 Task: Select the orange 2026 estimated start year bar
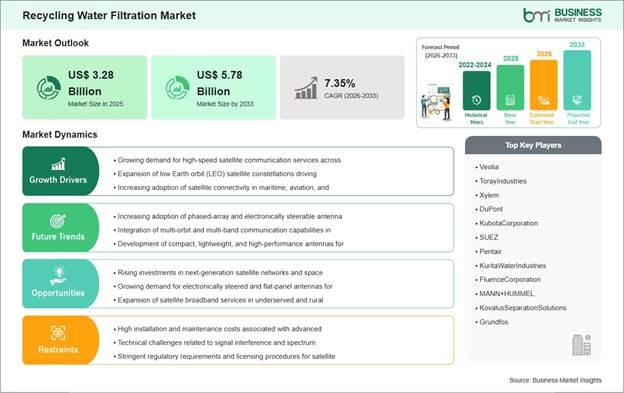pyautogui.click(x=544, y=85)
